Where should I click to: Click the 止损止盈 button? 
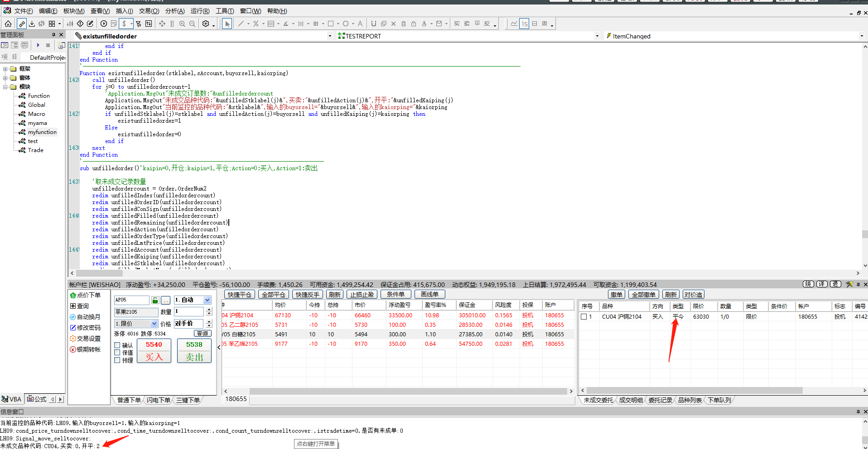[x=362, y=295]
